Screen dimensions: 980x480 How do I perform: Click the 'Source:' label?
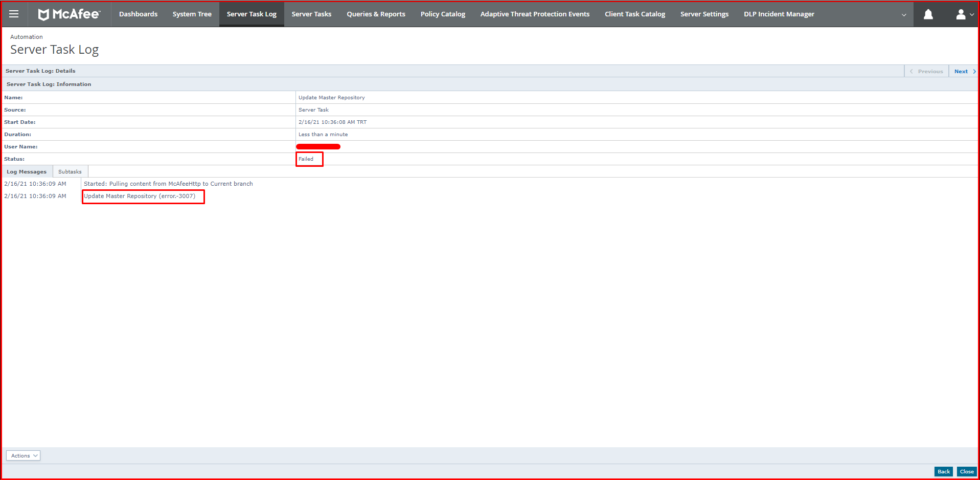point(15,110)
